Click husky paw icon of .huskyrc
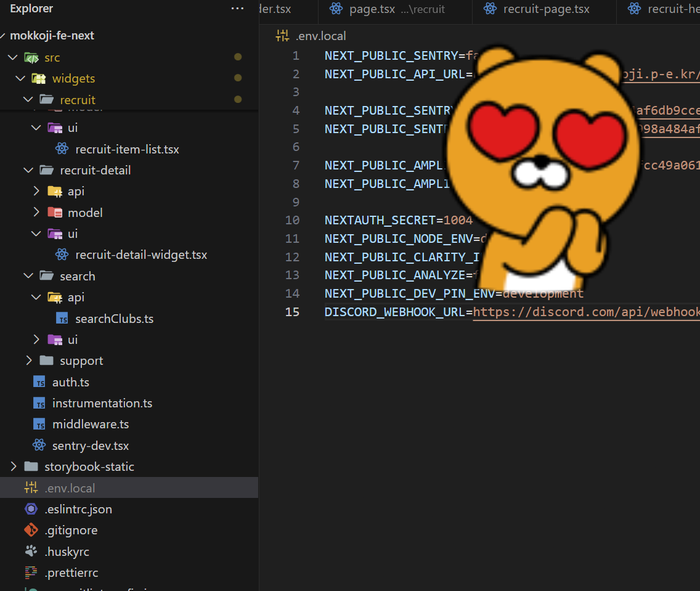This screenshot has height=591, width=700. [x=31, y=551]
